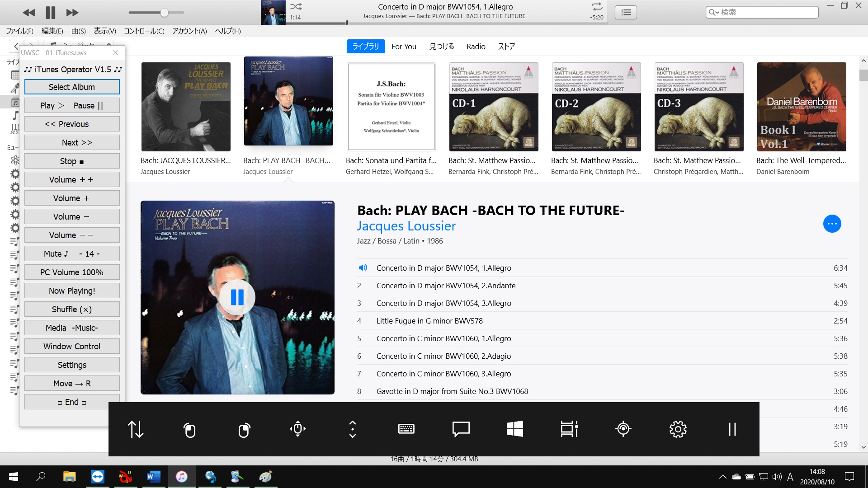
Task: Skip to previous track in iTunes top bar
Action: [x=28, y=13]
